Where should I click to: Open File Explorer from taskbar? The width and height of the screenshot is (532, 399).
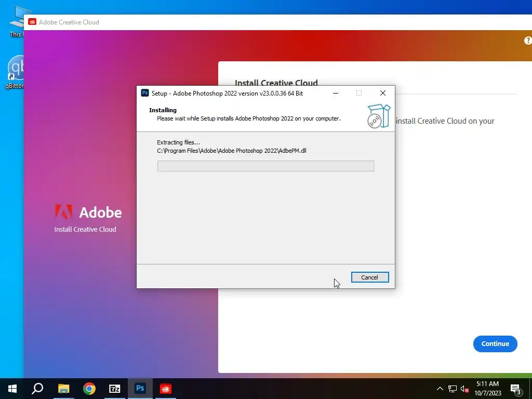[63, 389]
